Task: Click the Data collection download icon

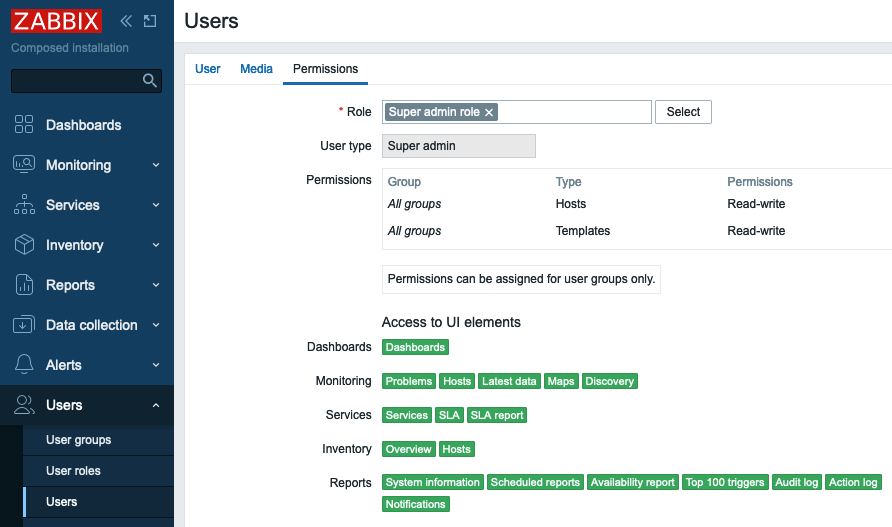Action: 24,324
